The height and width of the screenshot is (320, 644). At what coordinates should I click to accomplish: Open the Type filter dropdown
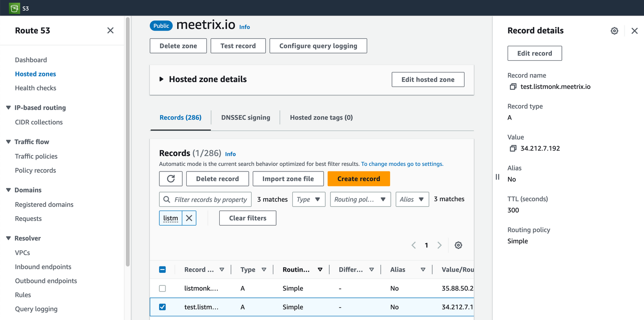click(308, 199)
